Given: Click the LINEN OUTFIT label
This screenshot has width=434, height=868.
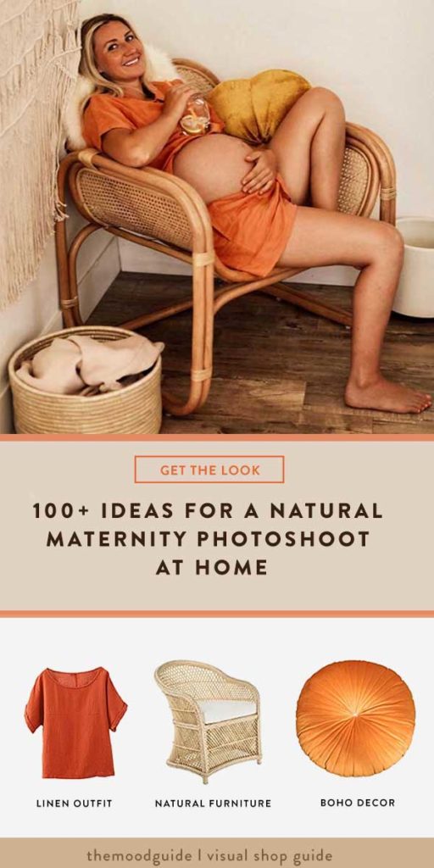Looking at the screenshot, I should coord(75,804).
